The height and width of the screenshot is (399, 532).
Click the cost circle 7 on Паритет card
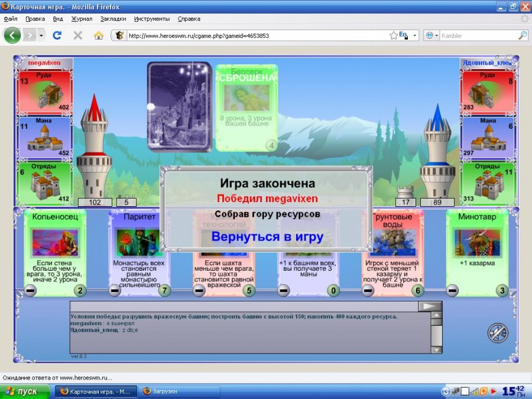[x=164, y=290]
